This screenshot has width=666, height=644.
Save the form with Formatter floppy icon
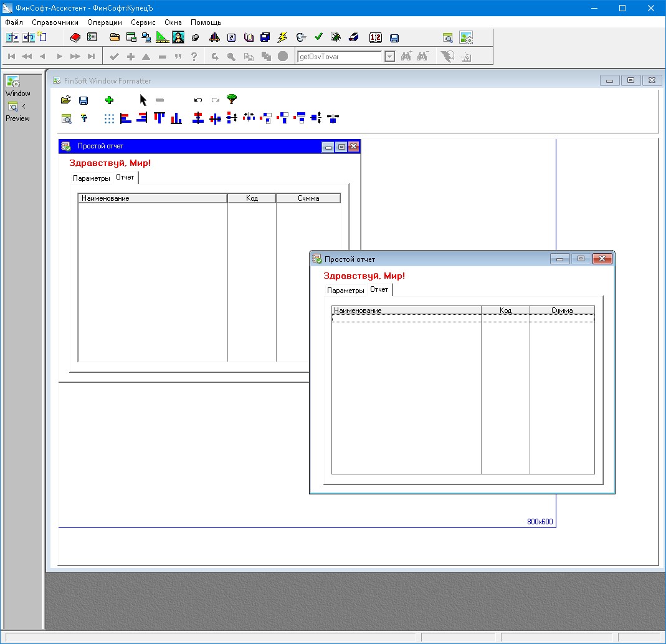(x=83, y=100)
